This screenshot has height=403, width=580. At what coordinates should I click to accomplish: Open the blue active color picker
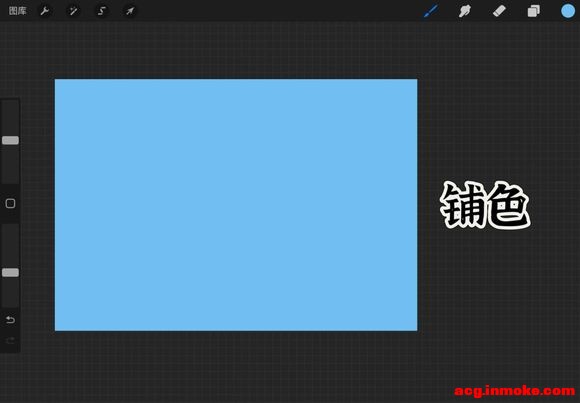coord(568,11)
